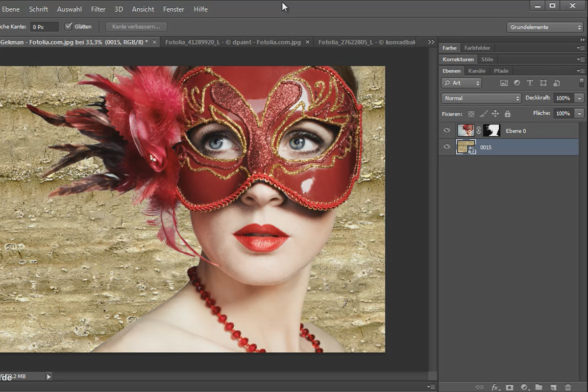Open the Filter menu
The width and height of the screenshot is (588, 392).
[x=98, y=9]
